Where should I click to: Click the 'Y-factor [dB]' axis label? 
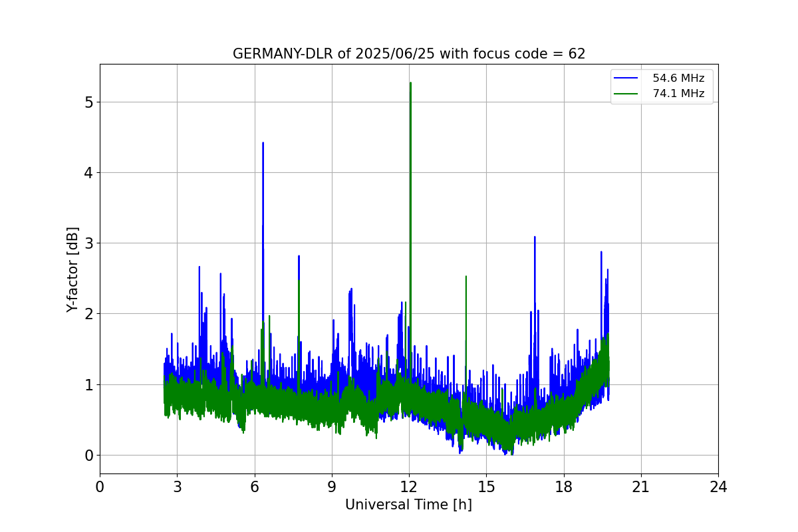(x=72, y=269)
